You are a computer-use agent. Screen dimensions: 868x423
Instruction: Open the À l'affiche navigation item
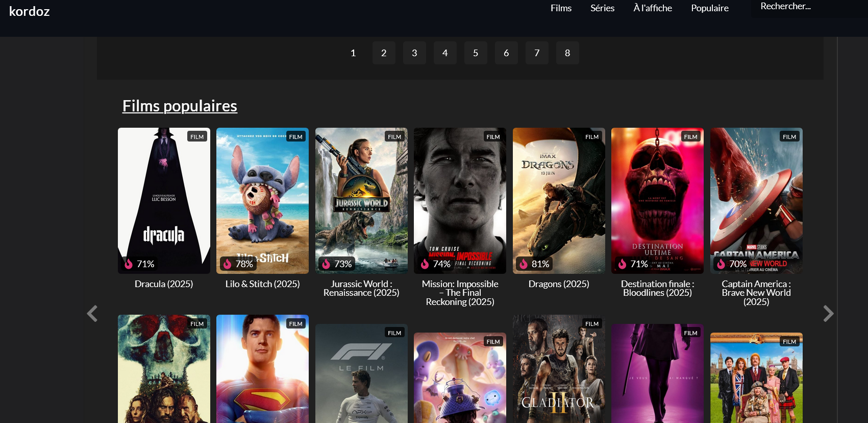click(653, 8)
